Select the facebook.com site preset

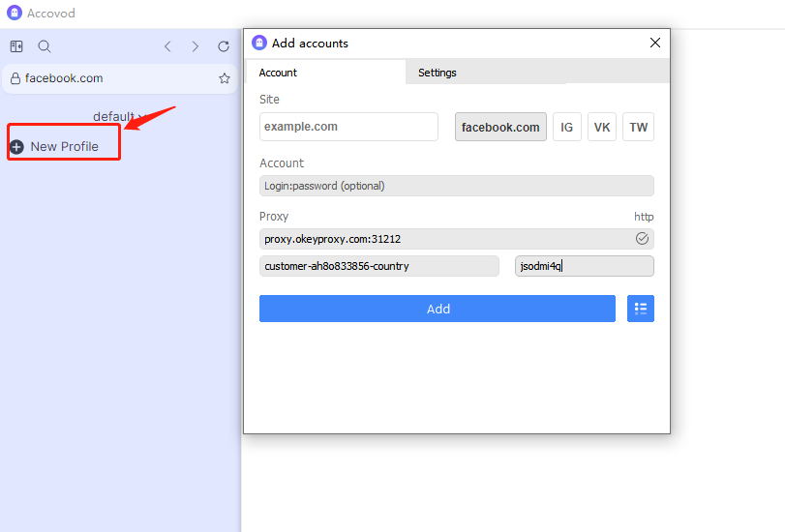(x=500, y=127)
